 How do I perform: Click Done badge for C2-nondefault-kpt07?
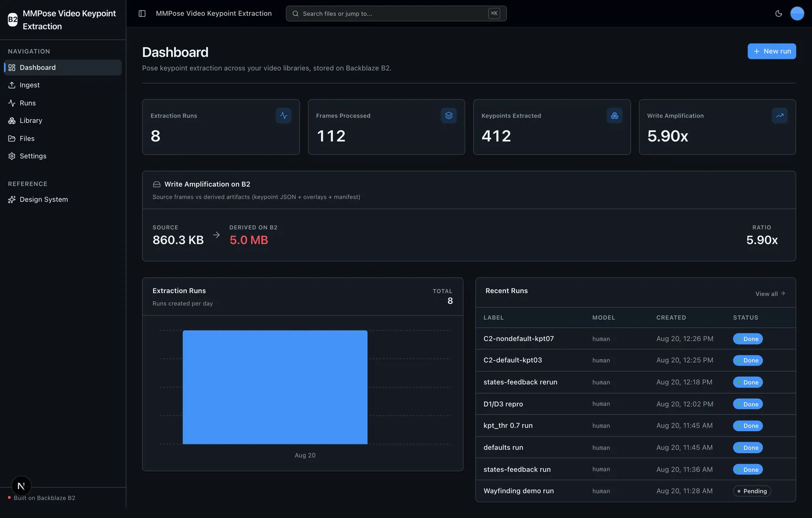748,339
